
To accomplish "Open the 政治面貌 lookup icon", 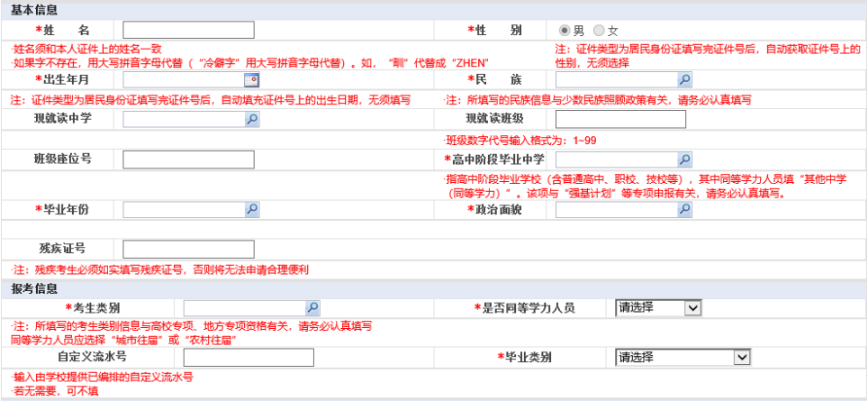I will [x=684, y=210].
